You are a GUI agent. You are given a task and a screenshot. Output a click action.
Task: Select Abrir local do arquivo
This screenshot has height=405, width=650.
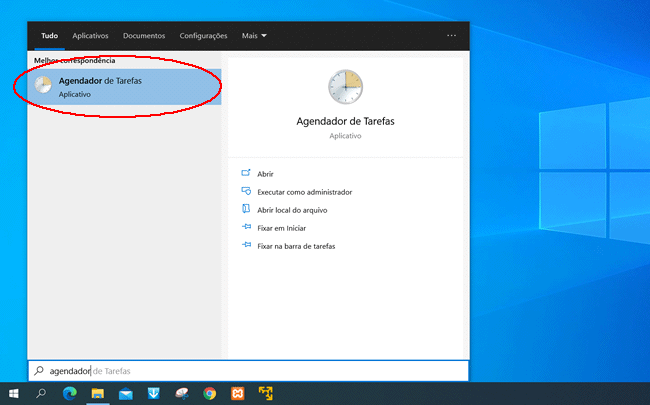point(292,210)
